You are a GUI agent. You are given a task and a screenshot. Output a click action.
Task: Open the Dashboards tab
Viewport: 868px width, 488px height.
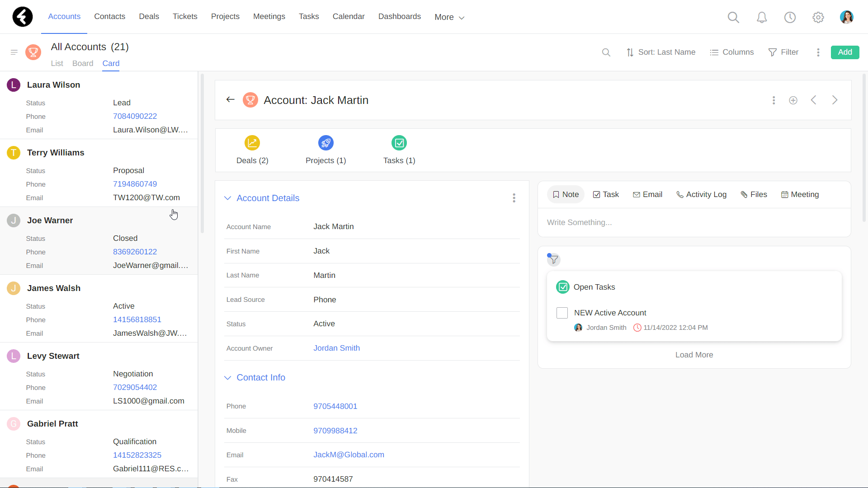(400, 17)
